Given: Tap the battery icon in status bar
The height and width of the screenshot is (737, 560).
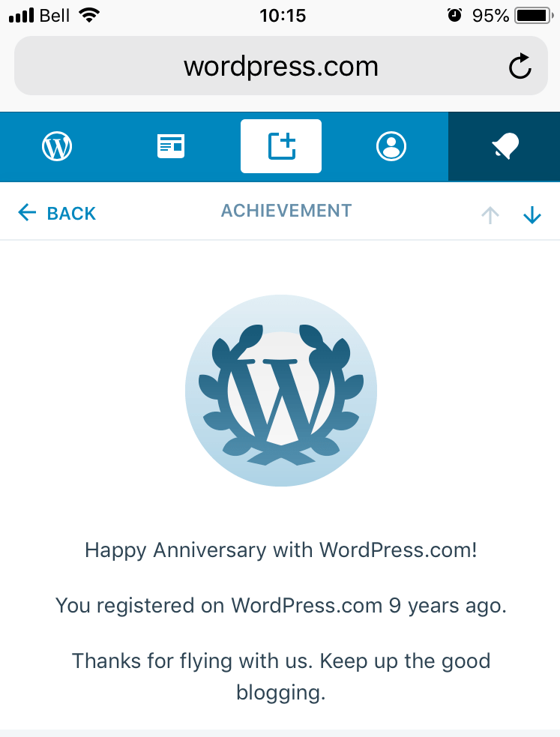Looking at the screenshot, I should (x=534, y=15).
